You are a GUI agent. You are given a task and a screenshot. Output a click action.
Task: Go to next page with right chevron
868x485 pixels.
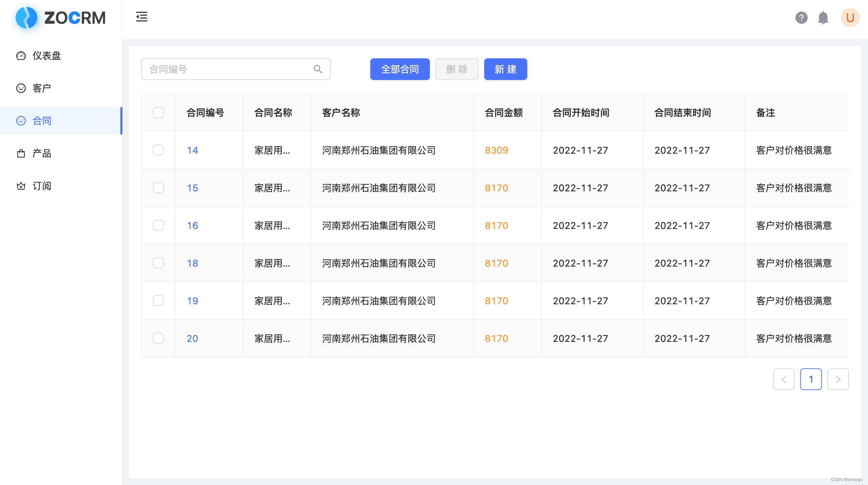pos(838,379)
